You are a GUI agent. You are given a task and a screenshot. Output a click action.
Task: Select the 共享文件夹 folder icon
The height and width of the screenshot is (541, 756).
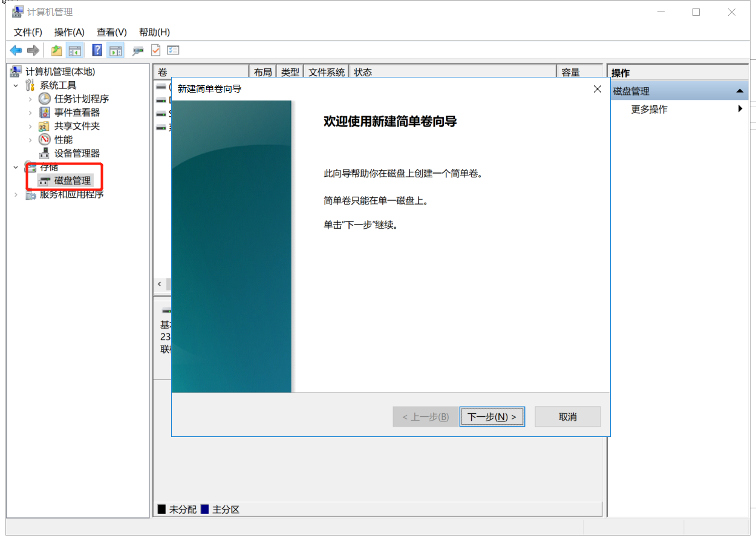(45, 126)
